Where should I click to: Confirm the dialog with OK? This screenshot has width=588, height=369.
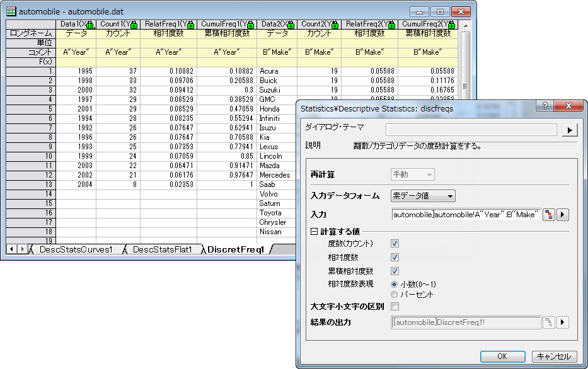click(502, 356)
